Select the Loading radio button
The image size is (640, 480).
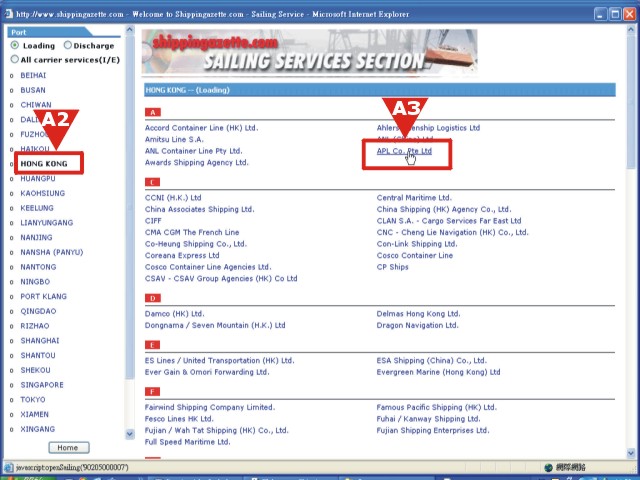tap(15, 45)
